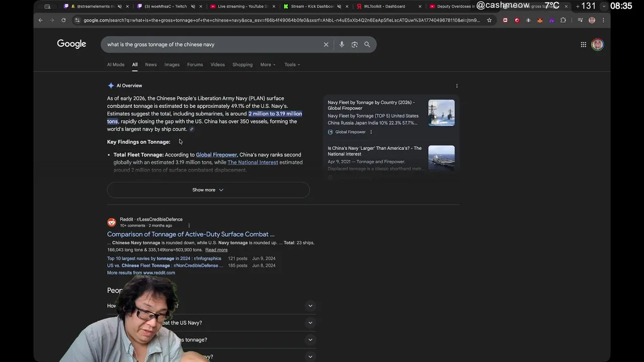Open the Tools dropdown
Screen dimensions: 644x362
[292, 64]
